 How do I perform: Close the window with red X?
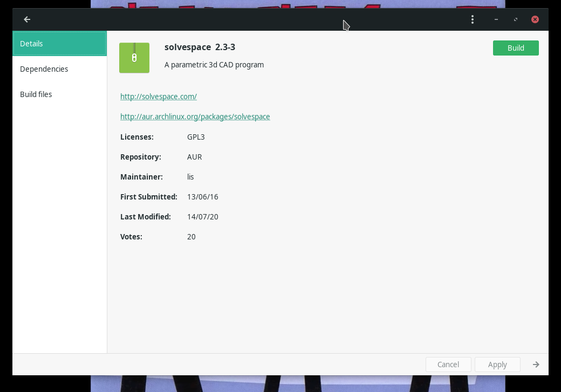tap(535, 19)
